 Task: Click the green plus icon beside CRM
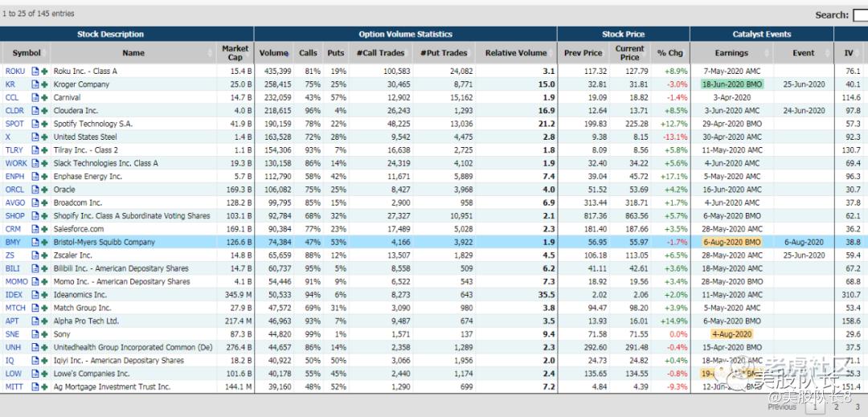click(x=44, y=229)
